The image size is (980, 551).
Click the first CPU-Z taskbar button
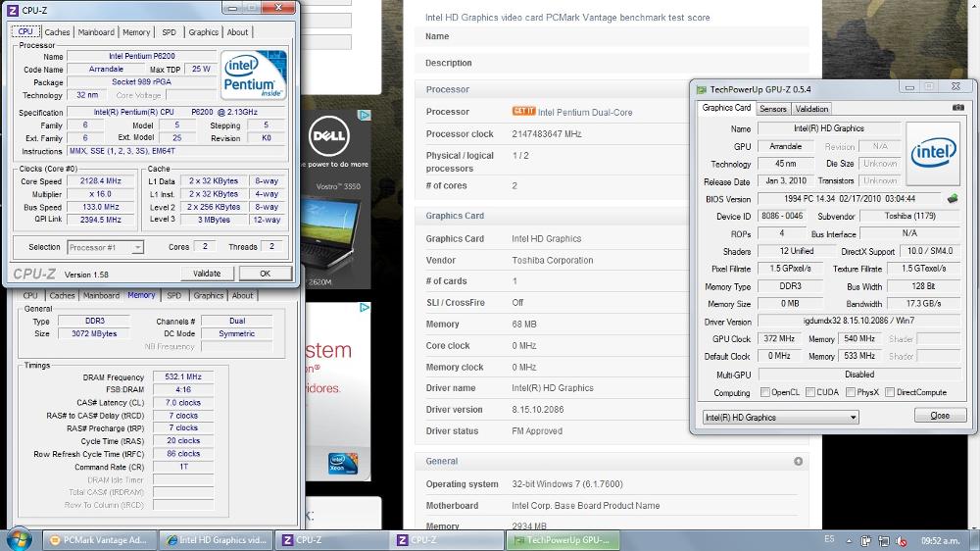pyautogui.click(x=333, y=540)
